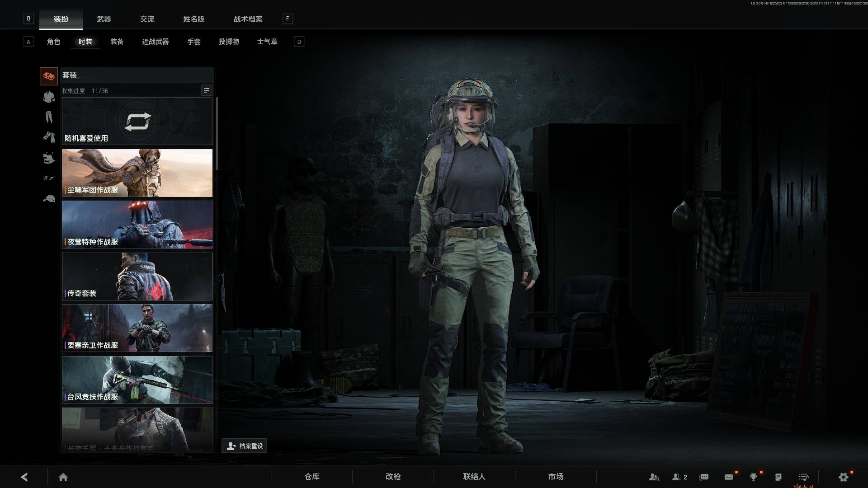Image resolution: width=868 pixels, height=488 pixels.
Task: Switch to the 姓名版 top tab
Action: [194, 19]
